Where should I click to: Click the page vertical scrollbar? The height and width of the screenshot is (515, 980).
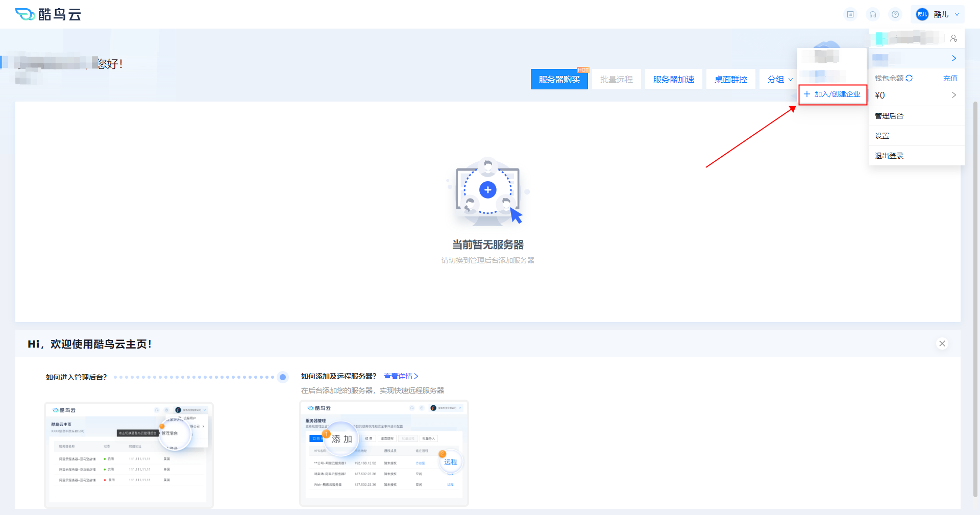tap(975, 299)
